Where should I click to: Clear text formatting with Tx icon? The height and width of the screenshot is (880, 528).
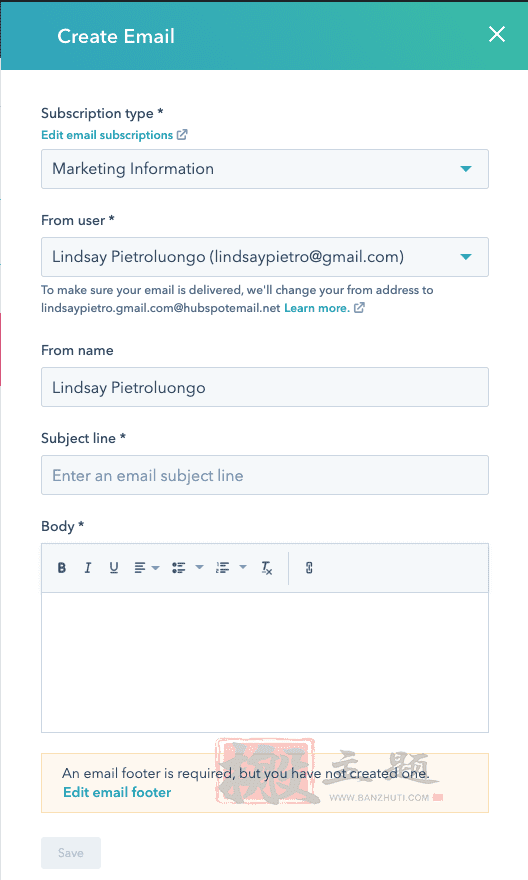coord(267,568)
